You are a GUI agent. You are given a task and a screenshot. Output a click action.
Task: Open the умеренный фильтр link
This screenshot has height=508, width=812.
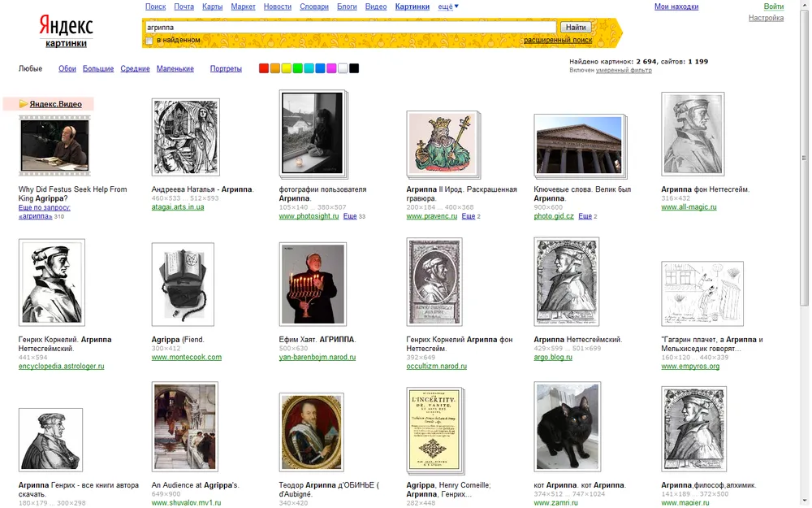pos(624,71)
